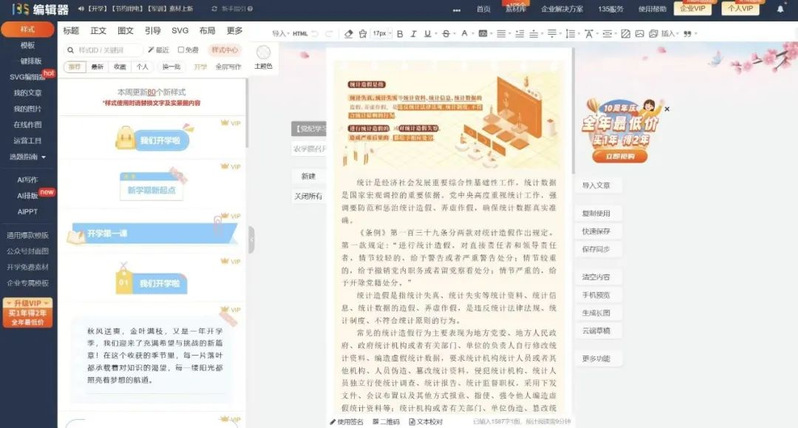Switch to the 图文 style tab
This screenshot has height=428, width=798.
click(125, 31)
